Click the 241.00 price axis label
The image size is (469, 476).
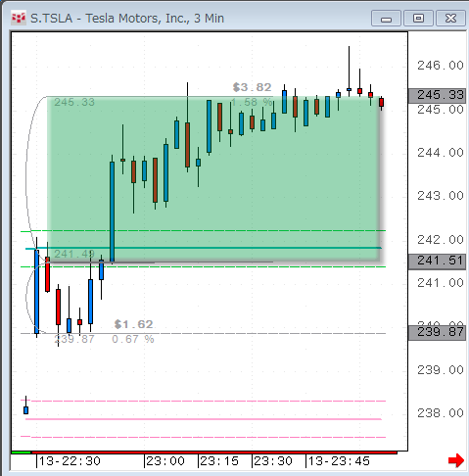(x=441, y=283)
